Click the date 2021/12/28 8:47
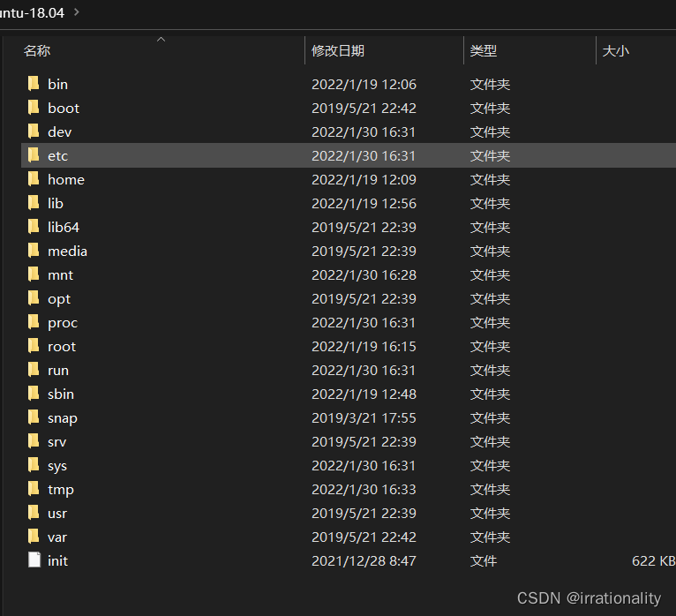676x616 pixels. click(x=364, y=560)
